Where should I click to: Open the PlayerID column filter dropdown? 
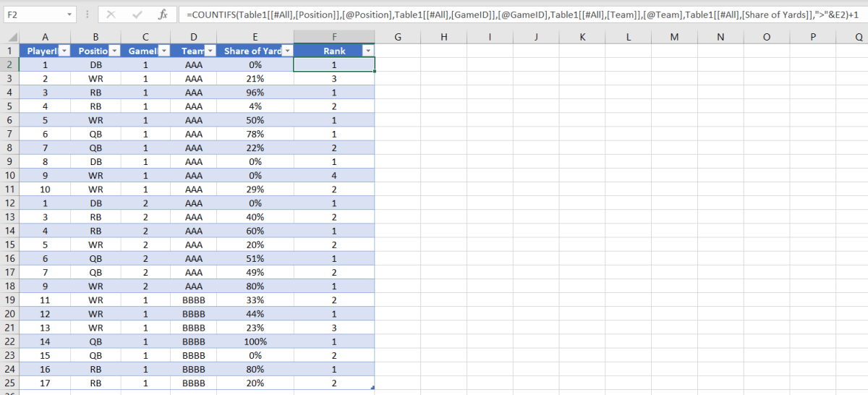tap(63, 51)
